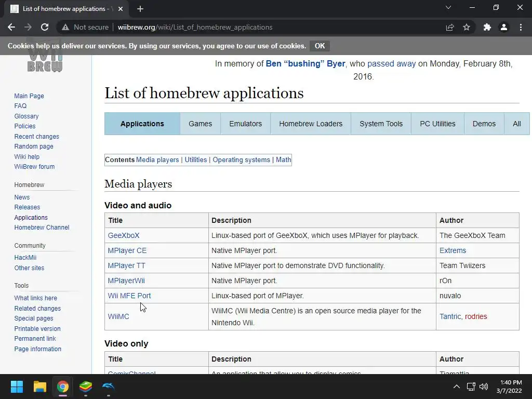Open Policies in the sidebar
This screenshot has width=532, height=399.
click(x=25, y=126)
